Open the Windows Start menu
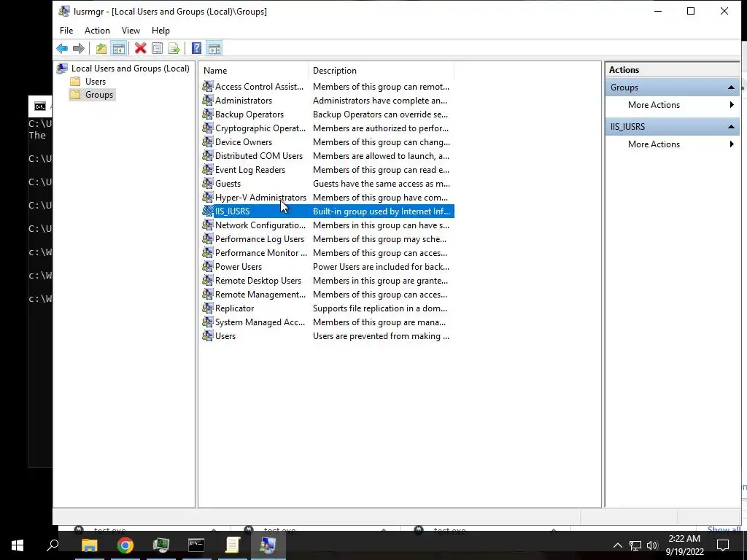747x560 pixels. pos(18,545)
